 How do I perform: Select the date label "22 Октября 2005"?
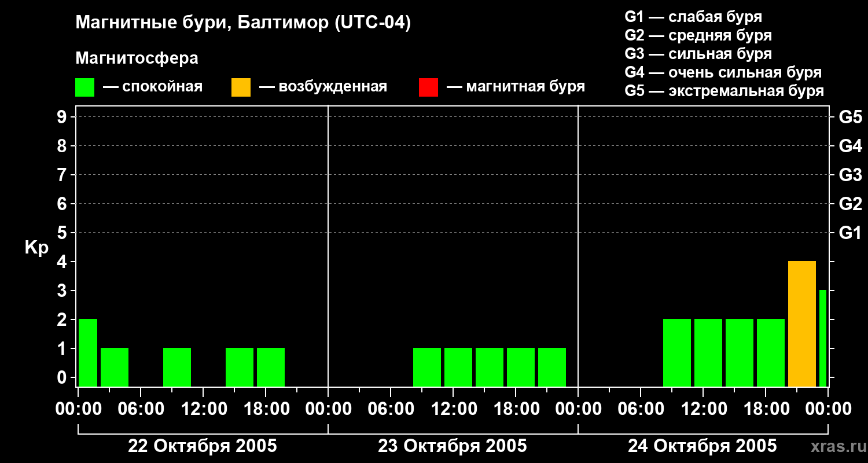(203, 446)
